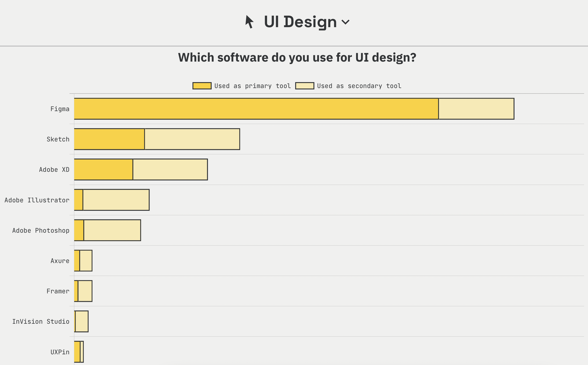This screenshot has width=588, height=365.
Task: Click the UXPin bar
Action: pos(79,352)
